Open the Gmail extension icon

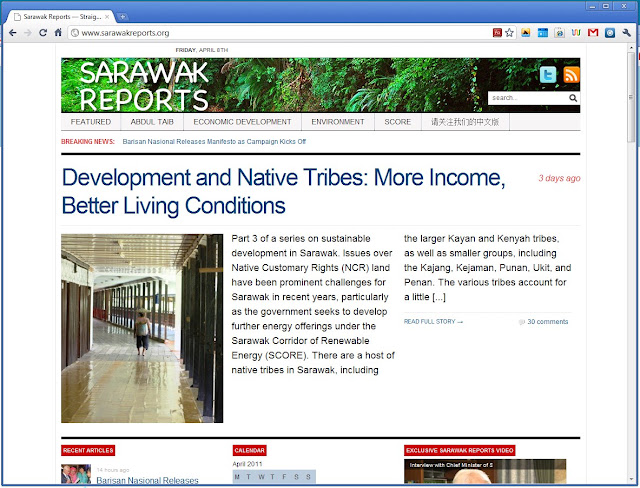593,33
